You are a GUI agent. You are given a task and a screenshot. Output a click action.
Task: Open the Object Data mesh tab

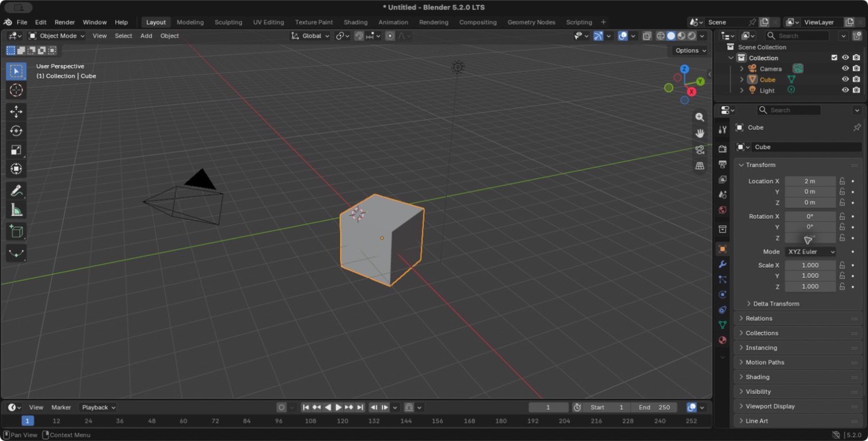(723, 325)
